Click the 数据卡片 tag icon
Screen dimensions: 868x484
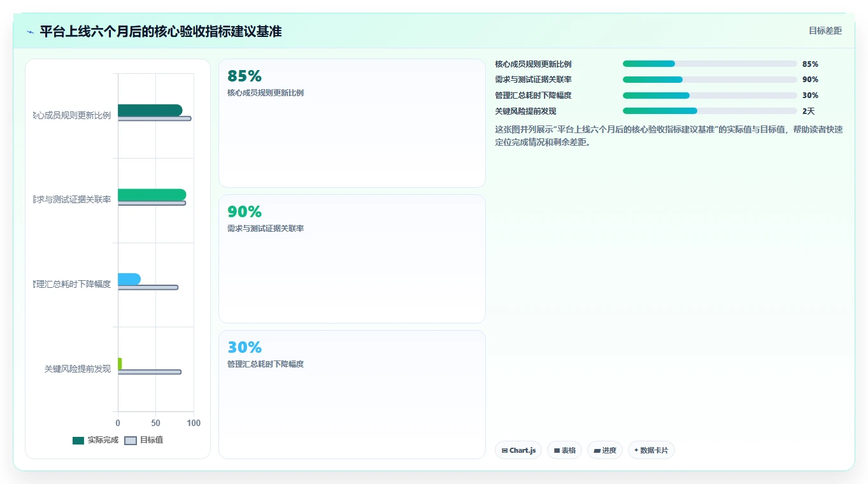point(636,450)
